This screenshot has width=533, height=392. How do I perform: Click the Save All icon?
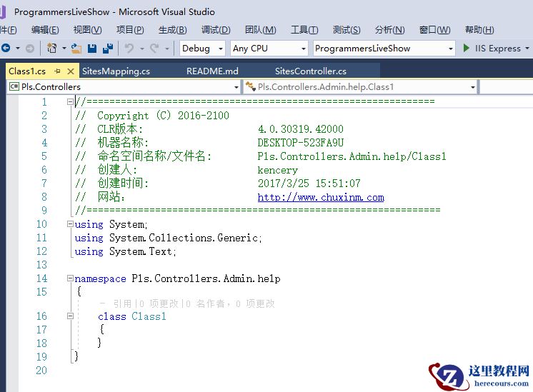[x=108, y=49]
